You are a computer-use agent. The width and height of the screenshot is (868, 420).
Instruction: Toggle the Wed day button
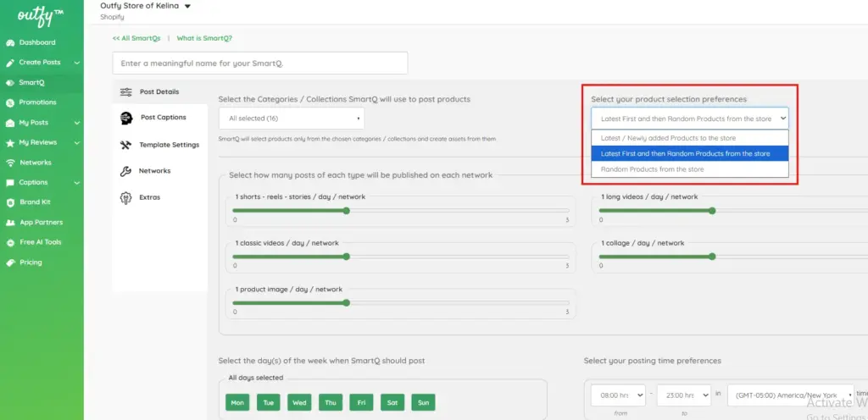pos(299,402)
